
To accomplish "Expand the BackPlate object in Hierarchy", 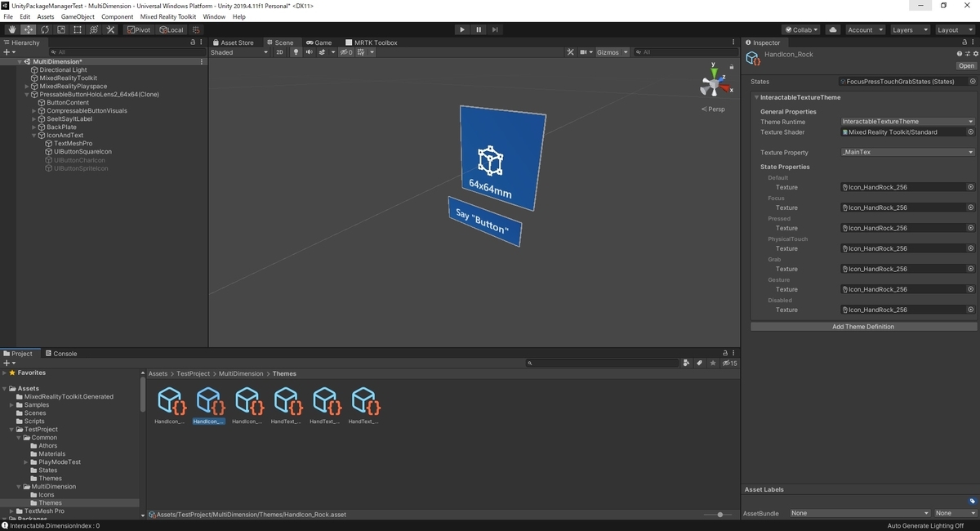I will click(34, 127).
